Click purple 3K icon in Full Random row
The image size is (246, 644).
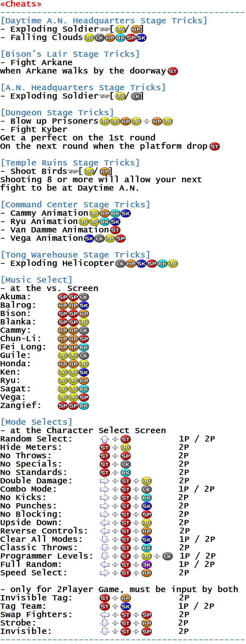tap(147, 565)
